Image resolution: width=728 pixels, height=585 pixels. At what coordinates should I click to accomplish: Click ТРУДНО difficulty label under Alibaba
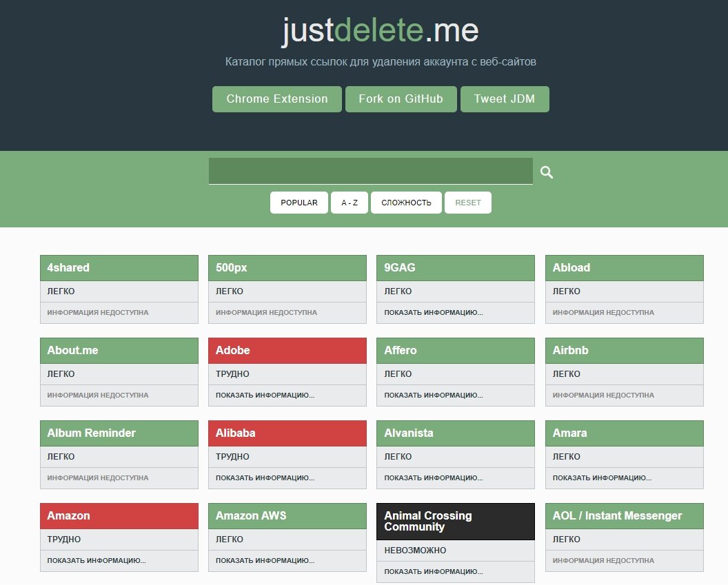pos(232,457)
